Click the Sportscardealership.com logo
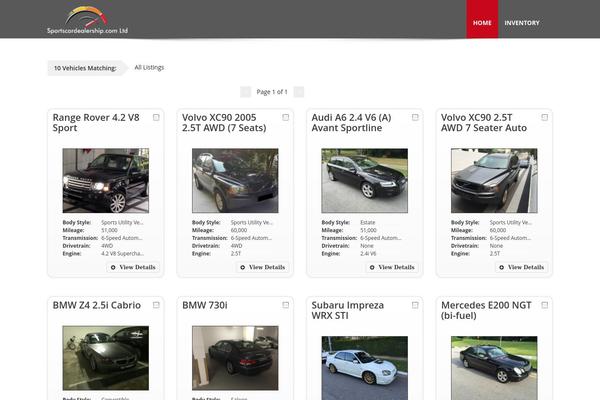Viewport: 600px width, 400px height. point(87,20)
